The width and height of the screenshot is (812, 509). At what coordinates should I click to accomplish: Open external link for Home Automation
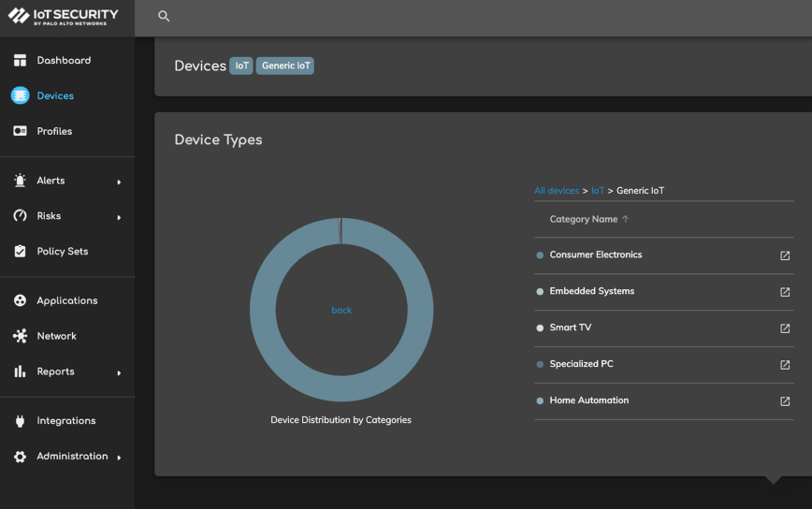(x=785, y=401)
